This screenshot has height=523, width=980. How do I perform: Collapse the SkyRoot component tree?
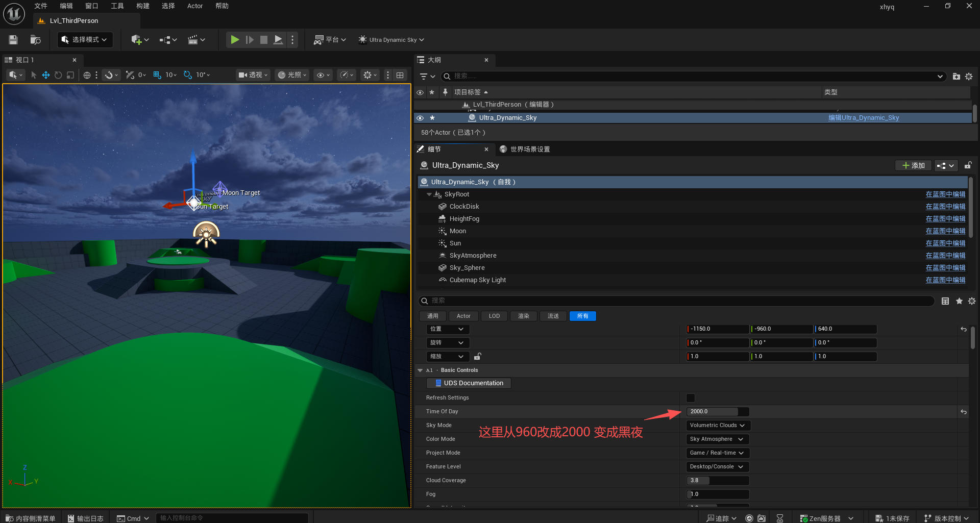point(429,194)
